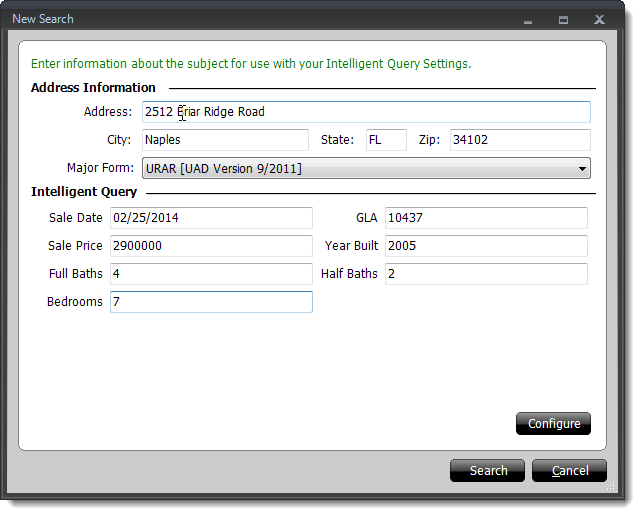Click the Address input field
Image resolution: width=640 pixels, height=515 pixels.
(366, 112)
